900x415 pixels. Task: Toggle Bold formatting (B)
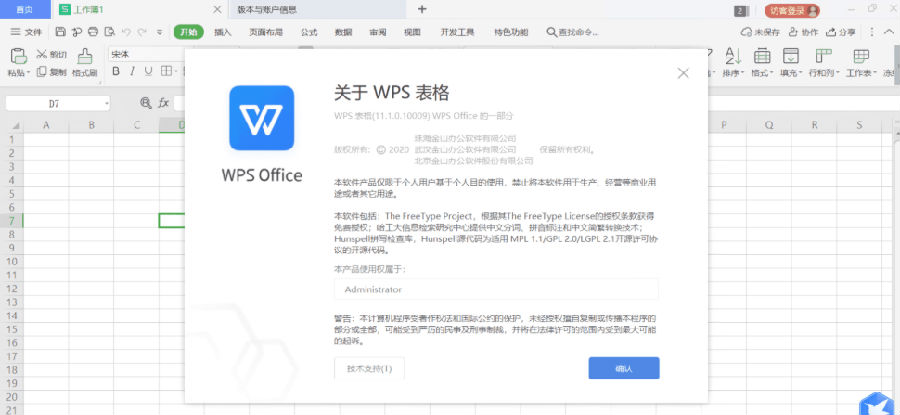coord(116,71)
